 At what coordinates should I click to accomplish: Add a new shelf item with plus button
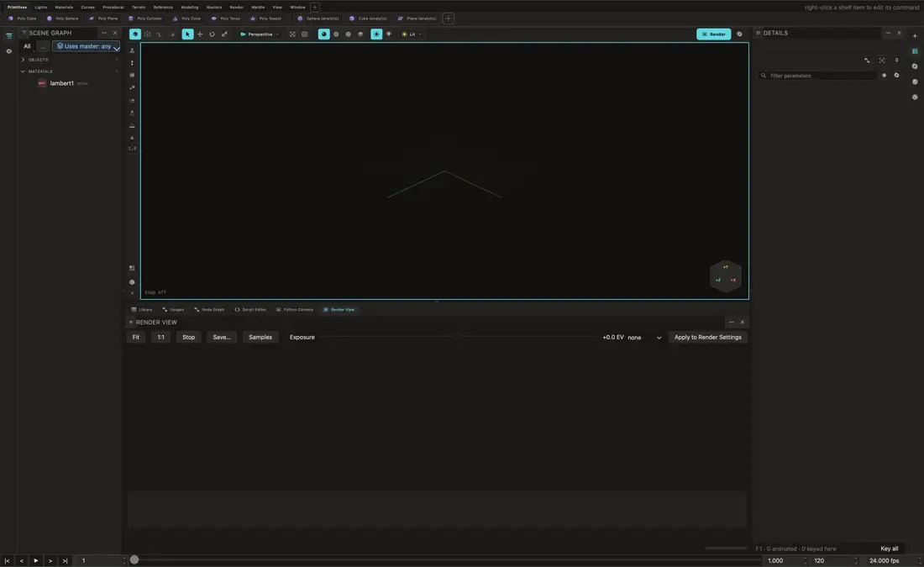449,18
